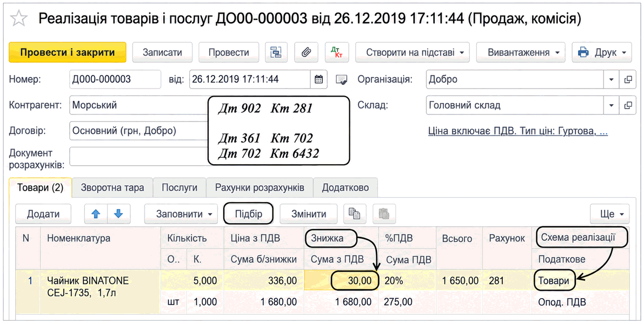Viewport: 644px width, 324px height.
Task: Show Дт/Кт postings icon
Action: coord(336,52)
